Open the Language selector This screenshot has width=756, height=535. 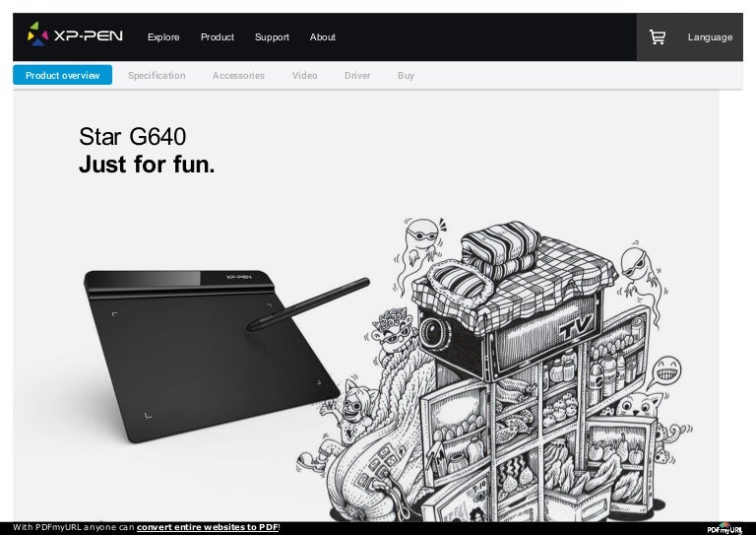click(x=710, y=37)
